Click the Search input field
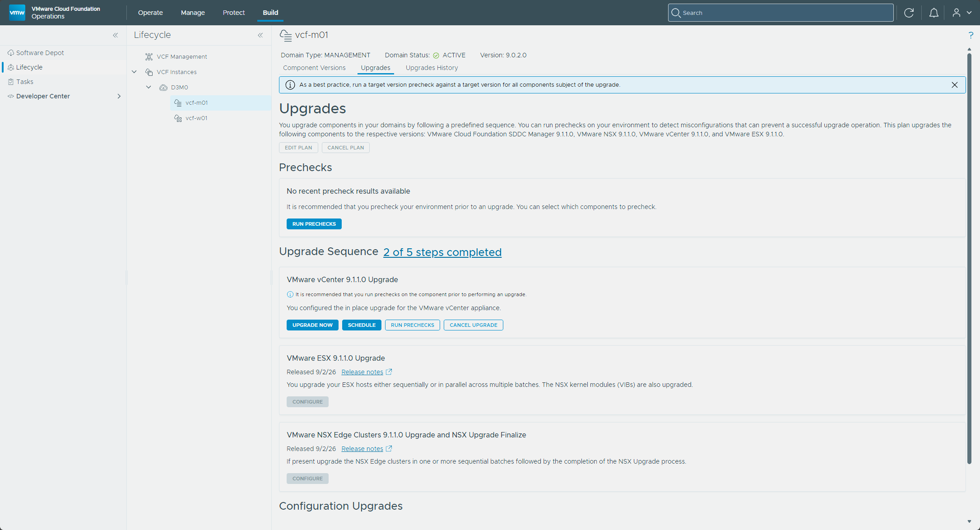This screenshot has width=980, height=530. [781, 13]
